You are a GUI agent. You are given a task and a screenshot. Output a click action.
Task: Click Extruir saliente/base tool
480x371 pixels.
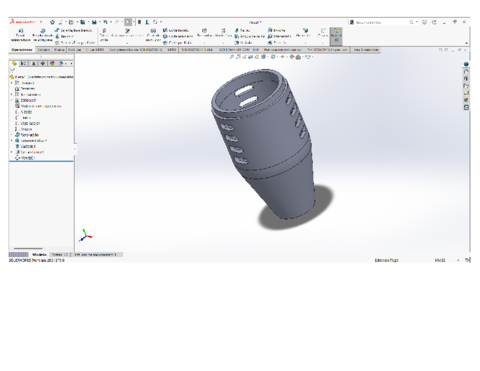[20, 35]
